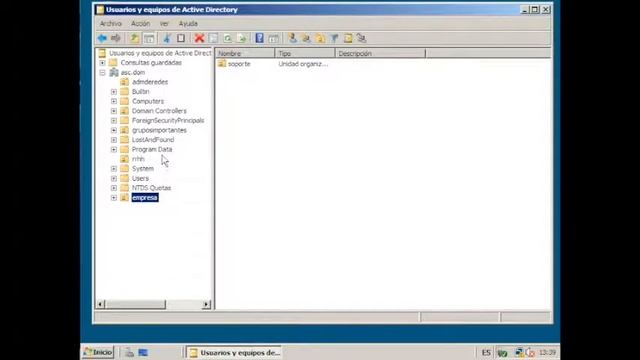Select the root Usuarios y equipos node
The height and width of the screenshot is (360, 640).
click(160, 53)
